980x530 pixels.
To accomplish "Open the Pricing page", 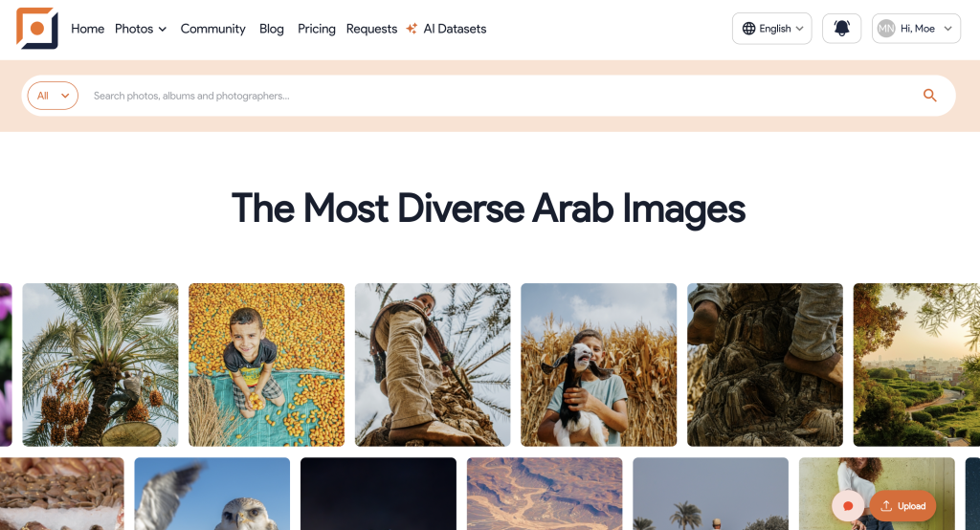I will 316,29.
